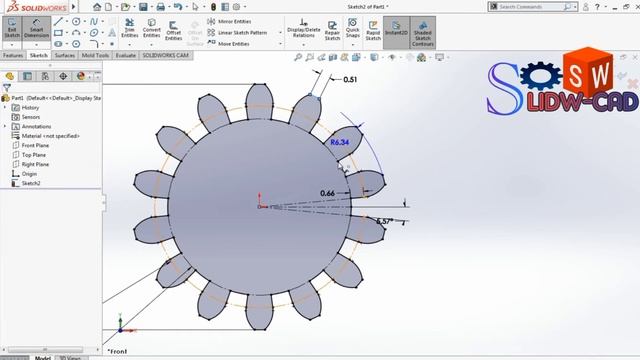Select Mirror Entities command
This screenshot has height=360, width=640.
pos(229,21)
